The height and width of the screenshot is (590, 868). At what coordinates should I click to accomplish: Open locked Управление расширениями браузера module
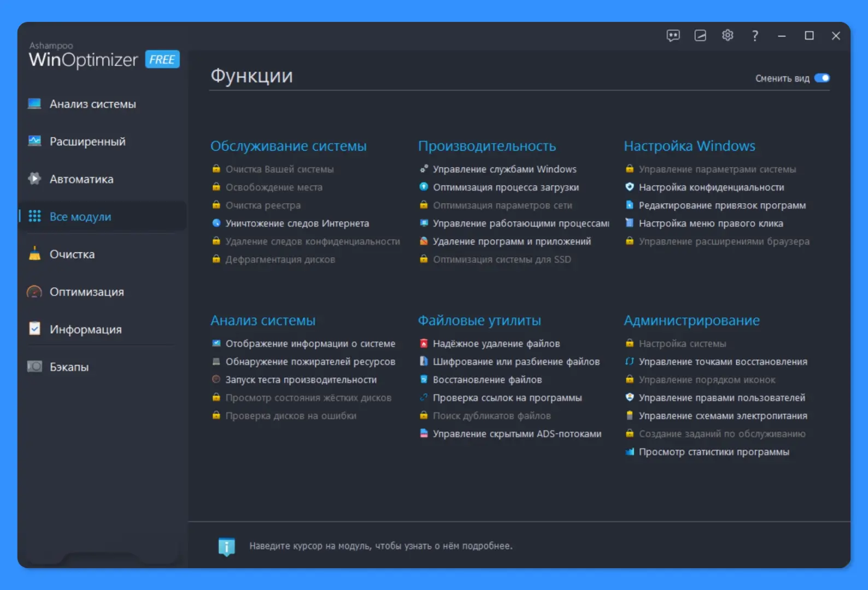point(724,241)
